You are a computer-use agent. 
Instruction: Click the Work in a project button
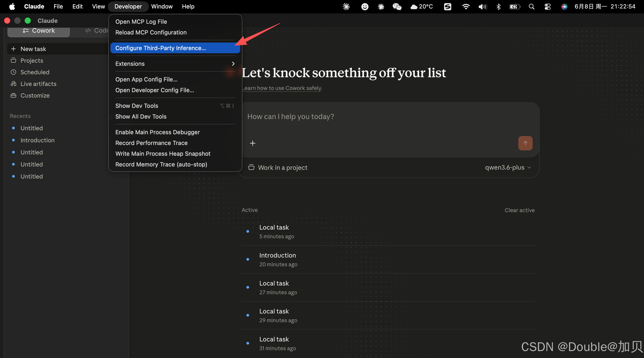pos(278,167)
